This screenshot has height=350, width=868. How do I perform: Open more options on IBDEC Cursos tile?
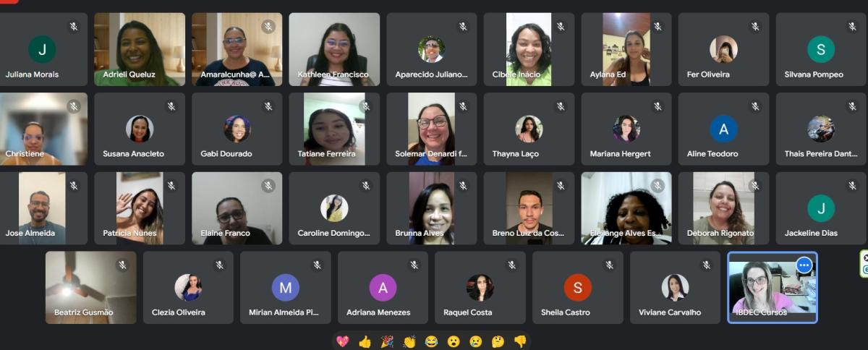click(804, 265)
